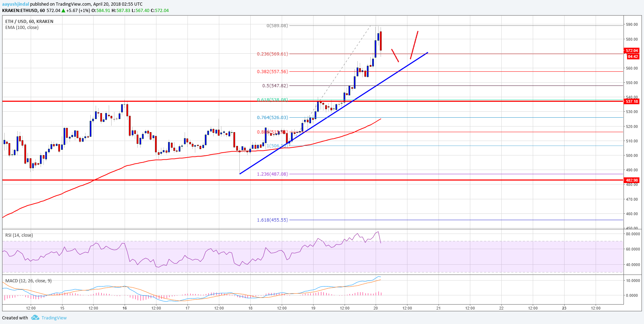644x324 pixels.
Task: Select the 1.236(487.08) Fibonacci extension label
Action: (x=272, y=174)
